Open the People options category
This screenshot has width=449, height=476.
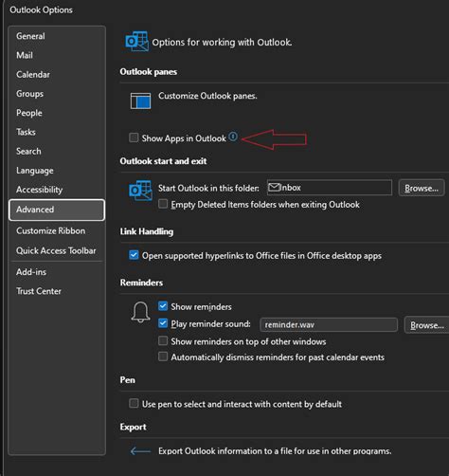click(x=57, y=113)
